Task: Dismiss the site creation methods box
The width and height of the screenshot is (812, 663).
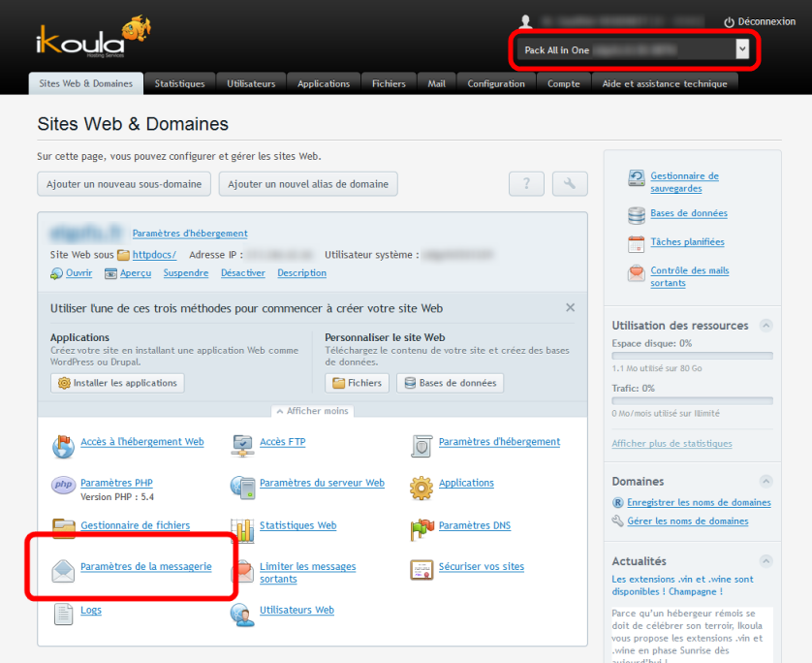Action: click(571, 307)
